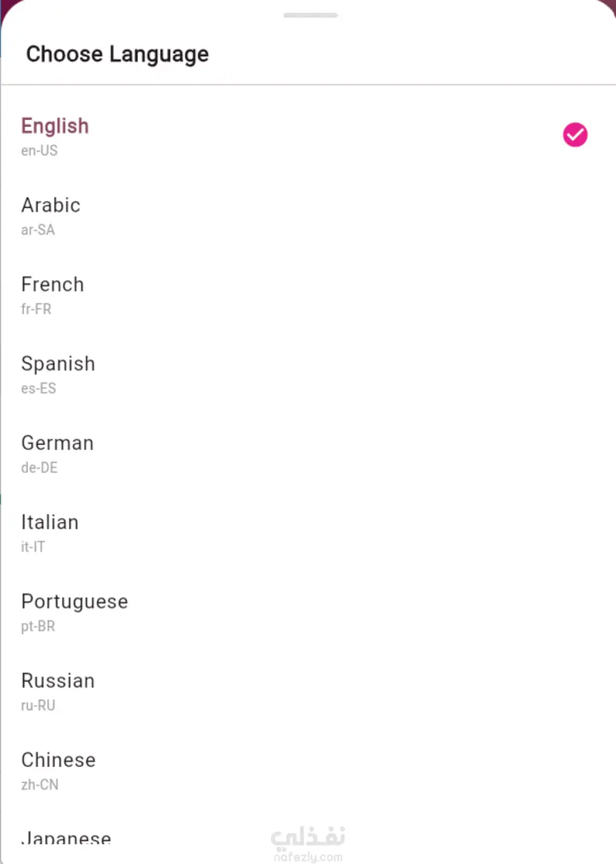Select the German language option
This screenshot has width=616, height=864.
57,444
